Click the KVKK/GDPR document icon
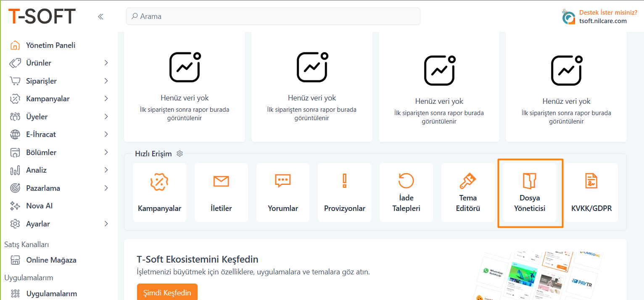The height and width of the screenshot is (300, 644). [591, 181]
